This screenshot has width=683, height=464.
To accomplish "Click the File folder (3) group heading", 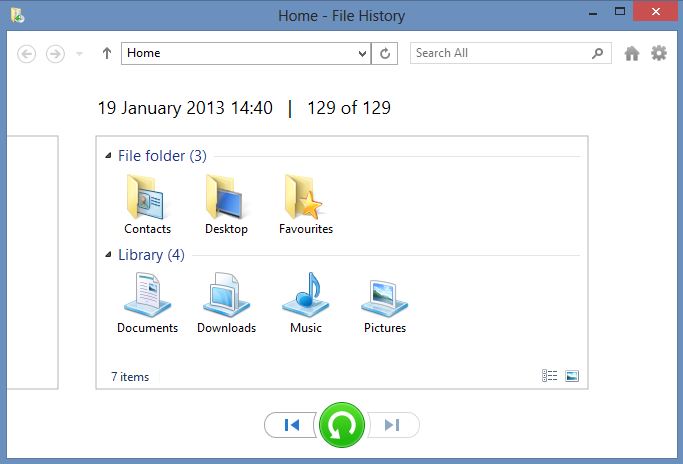I will pyautogui.click(x=162, y=156).
